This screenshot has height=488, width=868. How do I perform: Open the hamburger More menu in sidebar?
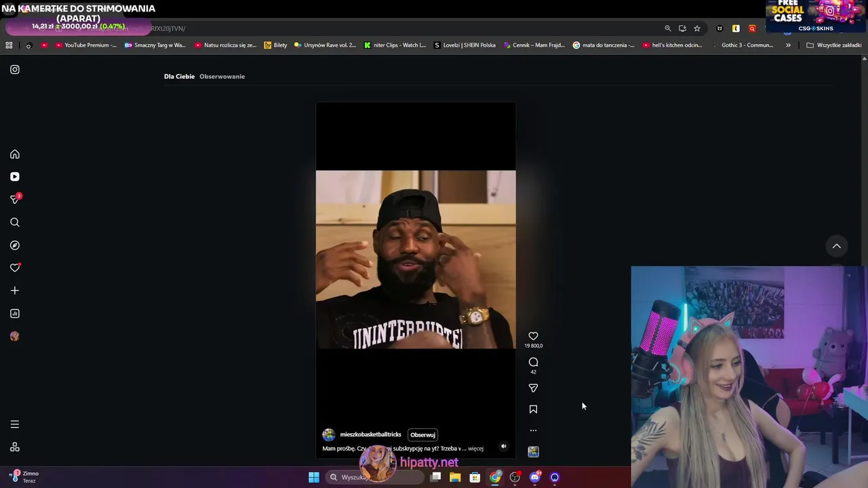(x=15, y=424)
